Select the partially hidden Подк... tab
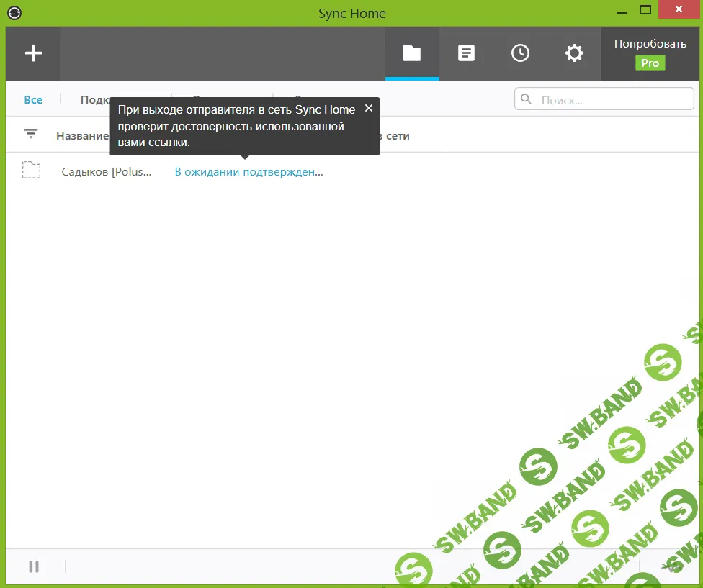 pos(94,100)
